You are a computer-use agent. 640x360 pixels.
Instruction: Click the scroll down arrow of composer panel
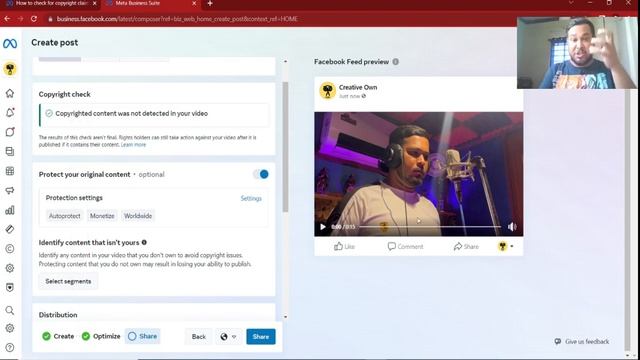[x=285, y=317]
